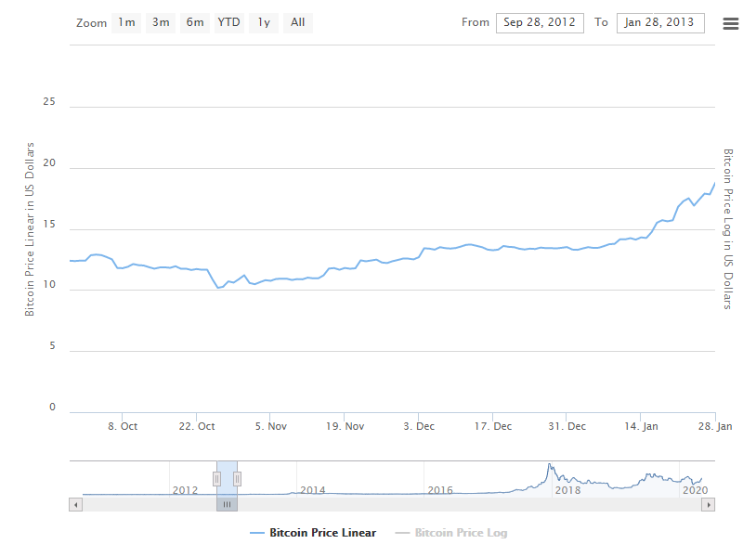Click the 8. Oct x-axis label
Image resolution: width=756 pixels, height=544 pixels.
click(123, 426)
